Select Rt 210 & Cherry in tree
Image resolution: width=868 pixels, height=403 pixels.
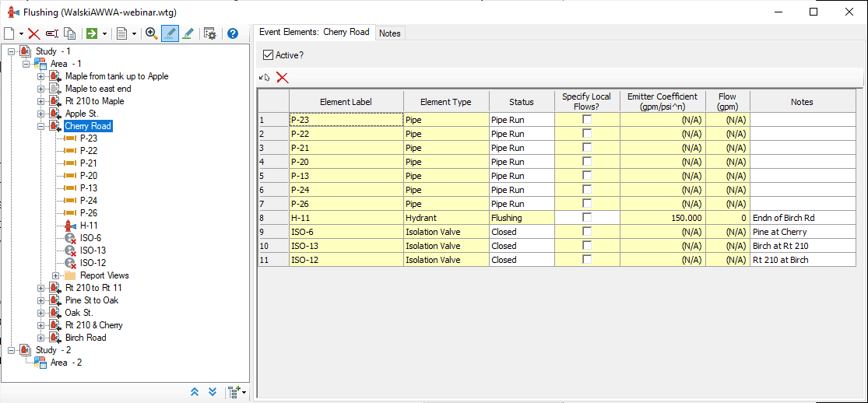pyautogui.click(x=94, y=325)
